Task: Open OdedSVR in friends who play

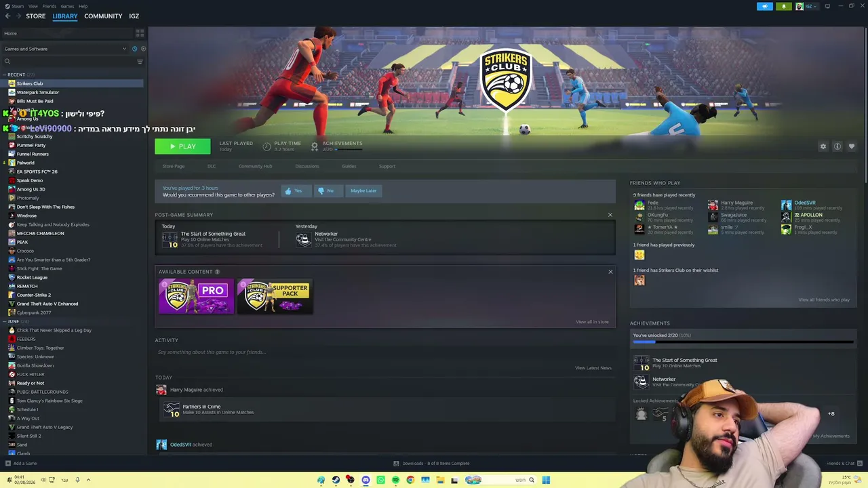Action: (x=811, y=205)
